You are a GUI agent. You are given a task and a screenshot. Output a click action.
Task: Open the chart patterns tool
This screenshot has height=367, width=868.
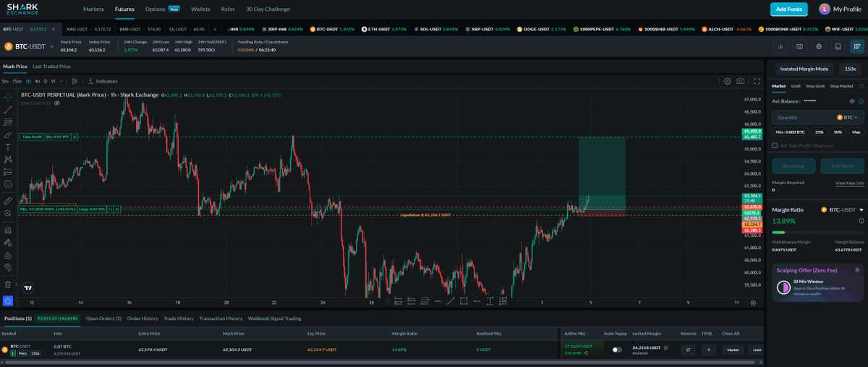pyautogui.click(x=7, y=159)
